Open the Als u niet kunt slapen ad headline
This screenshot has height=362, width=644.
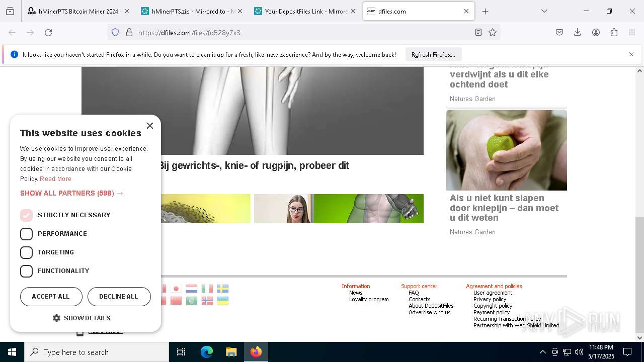coord(504,208)
